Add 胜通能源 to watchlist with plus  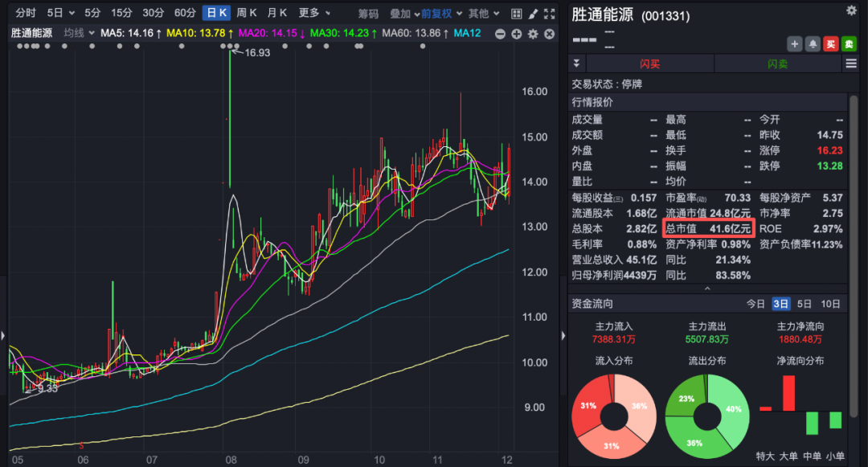point(795,43)
